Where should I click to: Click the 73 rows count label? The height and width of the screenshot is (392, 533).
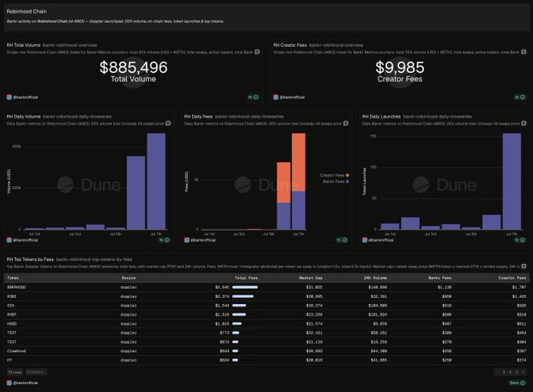pyautogui.click(x=15, y=372)
